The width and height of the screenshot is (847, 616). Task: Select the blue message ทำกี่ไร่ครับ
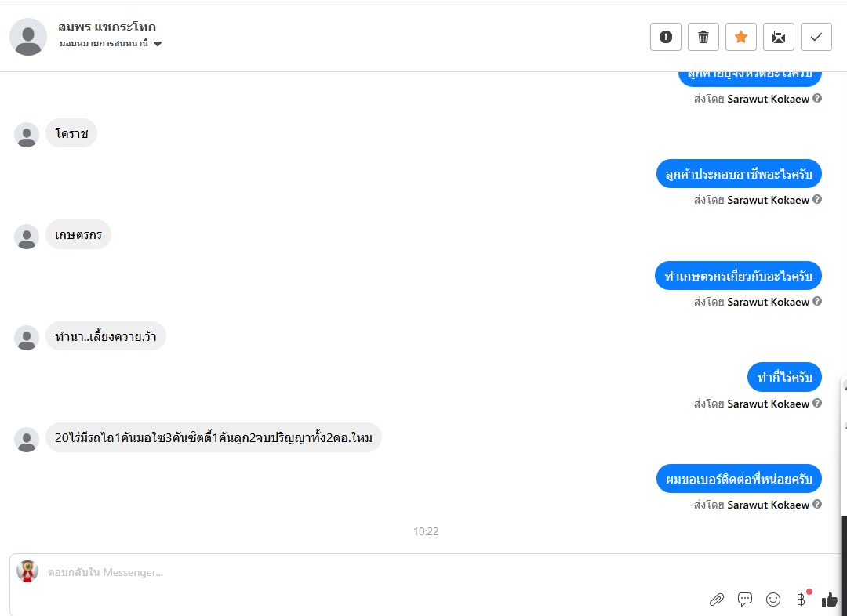pyautogui.click(x=784, y=377)
